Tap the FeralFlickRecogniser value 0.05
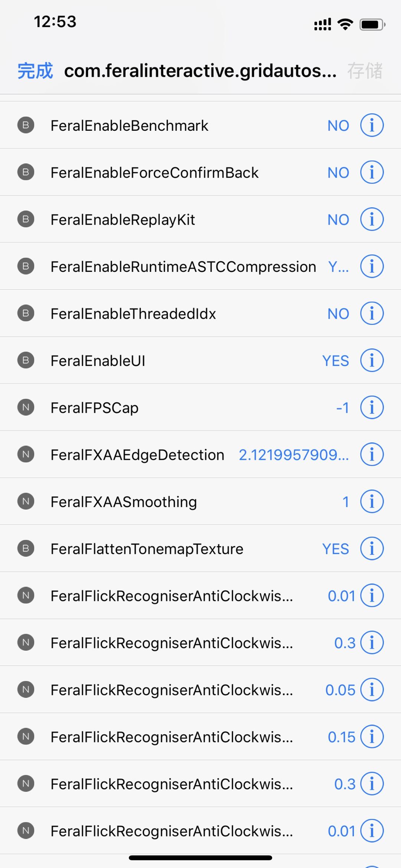401x868 pixels. tap(340, 690)
